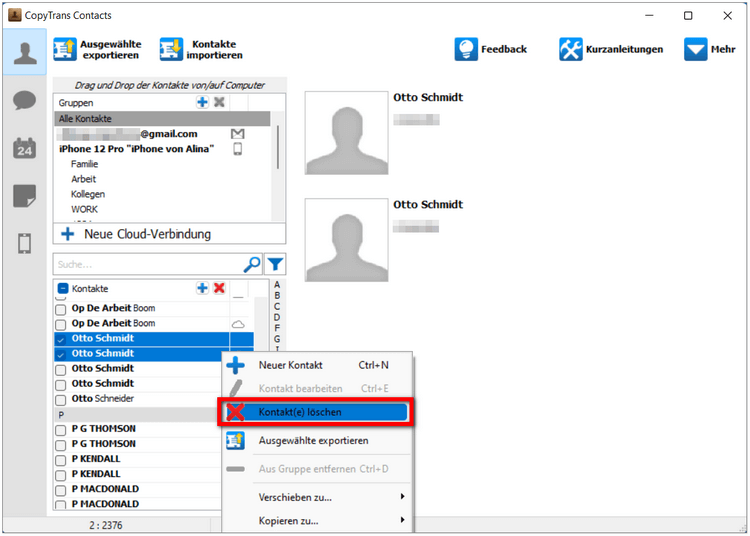This screenshot has height=536, width=750.
Task: Delete contacts with red X in Kontakte header
Action: point(220,288)
